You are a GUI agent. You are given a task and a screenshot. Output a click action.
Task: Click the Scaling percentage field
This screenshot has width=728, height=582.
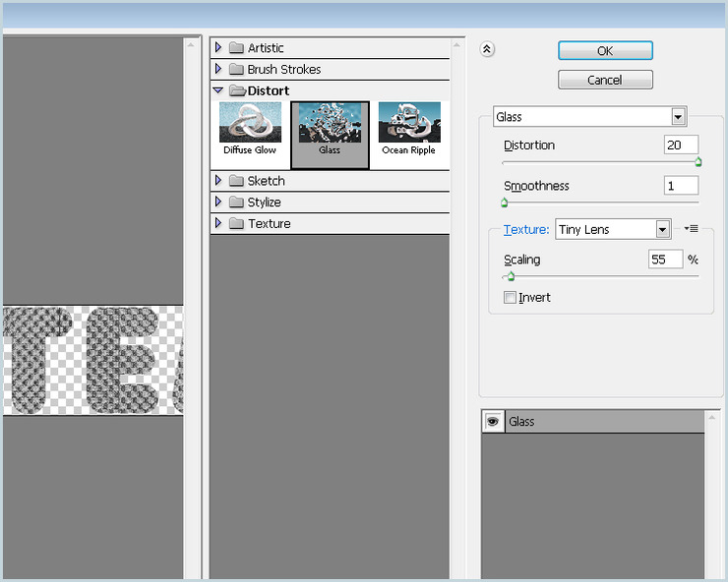[x=665, y=260]
